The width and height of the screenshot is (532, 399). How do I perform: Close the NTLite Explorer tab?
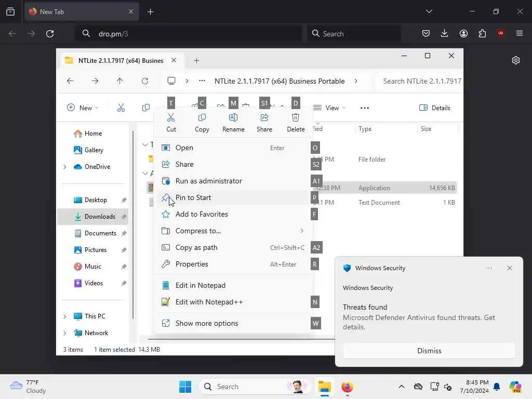174,60
